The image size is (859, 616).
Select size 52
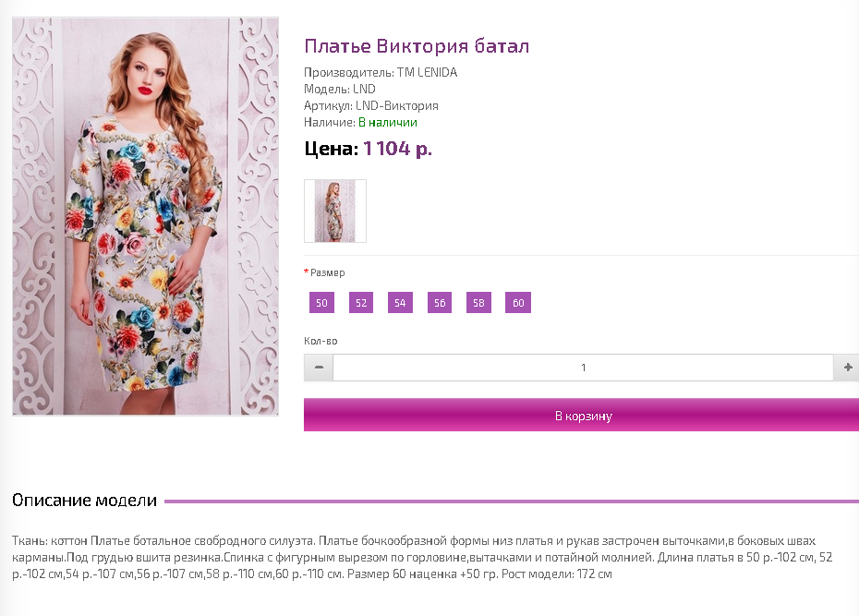[361, 303]
